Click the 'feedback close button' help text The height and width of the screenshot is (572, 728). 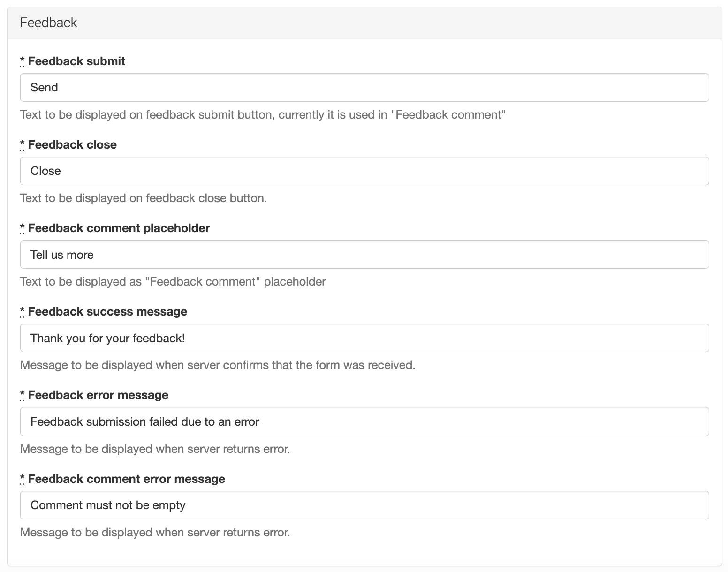144,198
